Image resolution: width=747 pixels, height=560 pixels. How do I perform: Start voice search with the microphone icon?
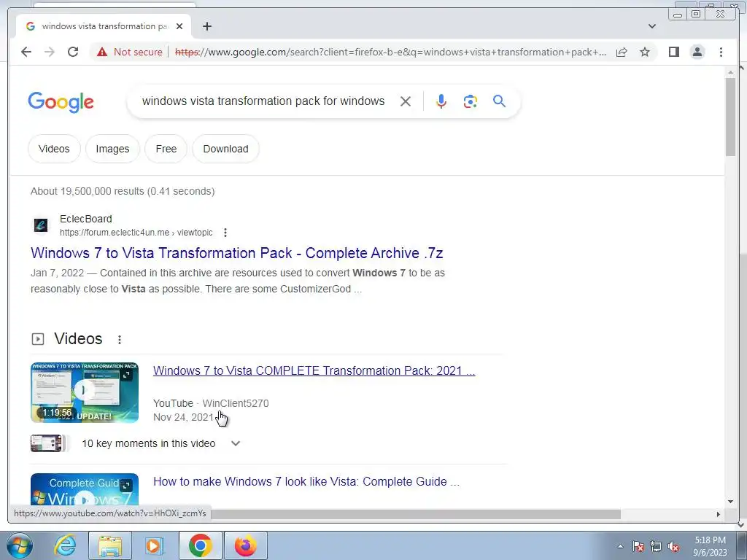(x=441, y=101)
